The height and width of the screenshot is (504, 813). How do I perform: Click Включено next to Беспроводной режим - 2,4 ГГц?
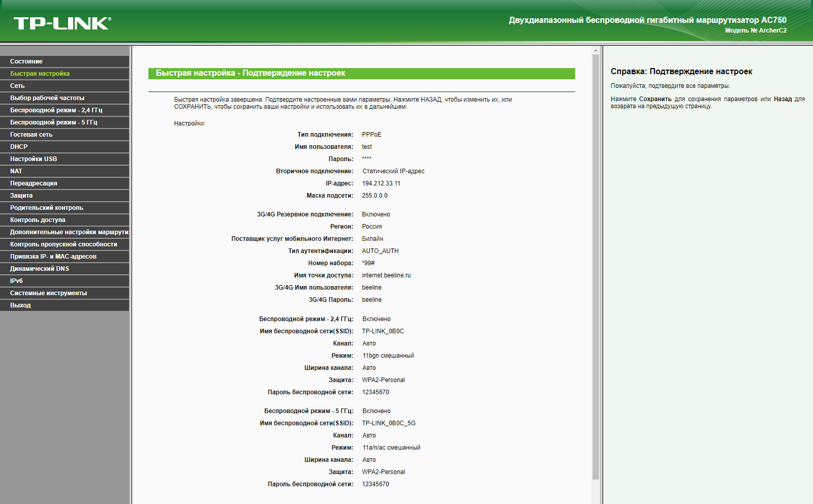pyautogui.click(x=377, y=319)
